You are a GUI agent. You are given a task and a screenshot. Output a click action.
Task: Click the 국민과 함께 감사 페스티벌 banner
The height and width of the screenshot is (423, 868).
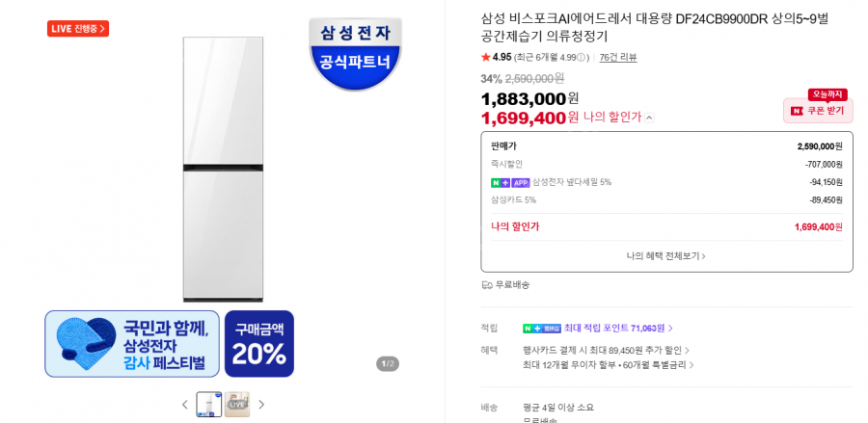point(132,343)
